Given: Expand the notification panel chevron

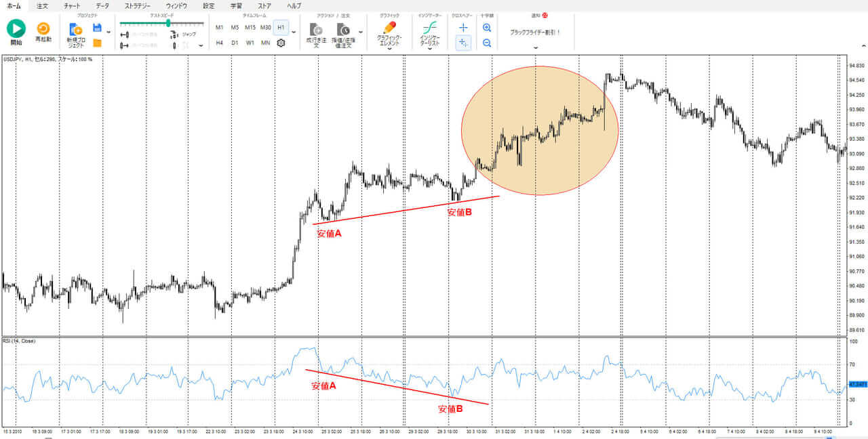Looking at the screenshot, I should pyautogui.click(x=536, y=47).
